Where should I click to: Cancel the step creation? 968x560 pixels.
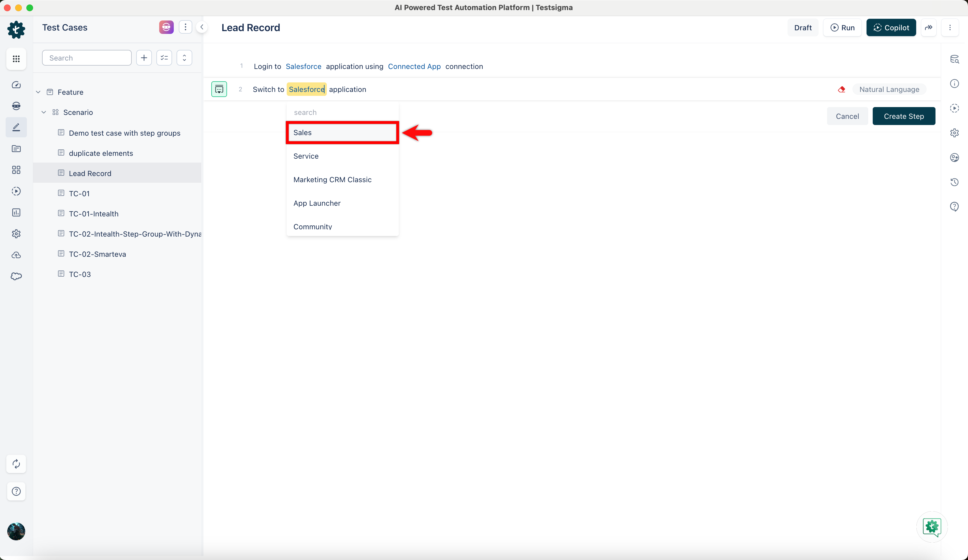(x=847, y=116)
